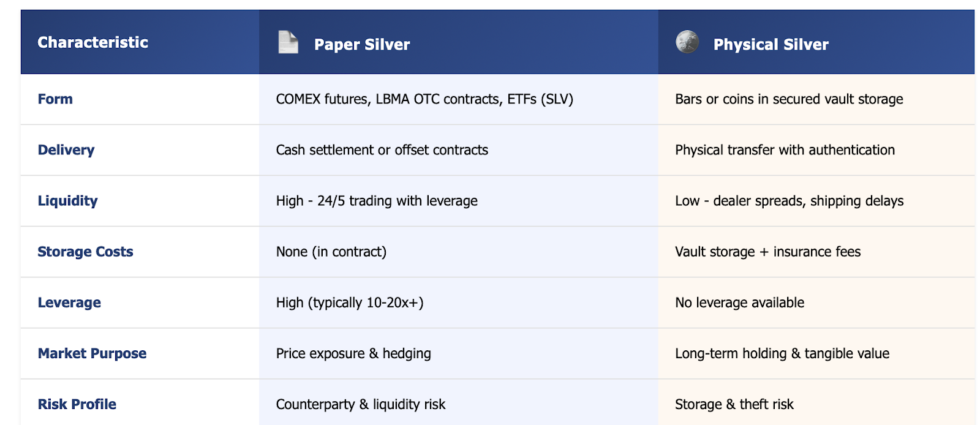Select the Delivery row label
This screenshot has width=980, height=425.
pos(66,150)
